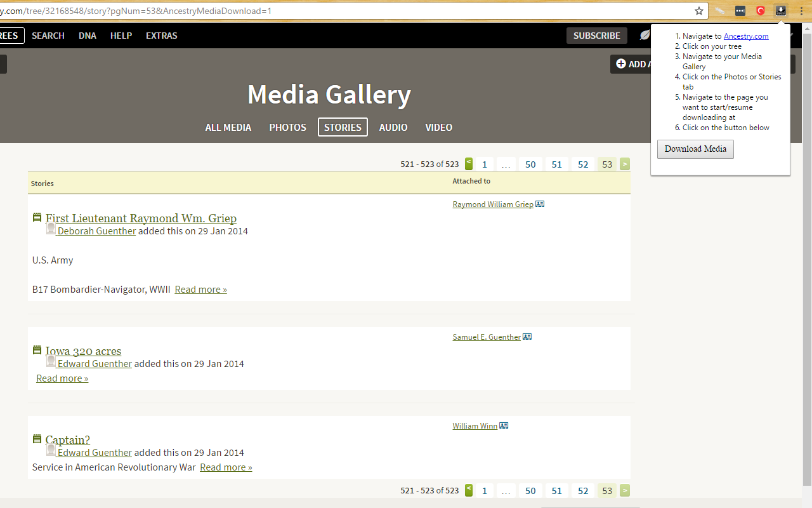Open the red shield extension icon
This screenshot has height=508, width=812.
click(761, 10)
